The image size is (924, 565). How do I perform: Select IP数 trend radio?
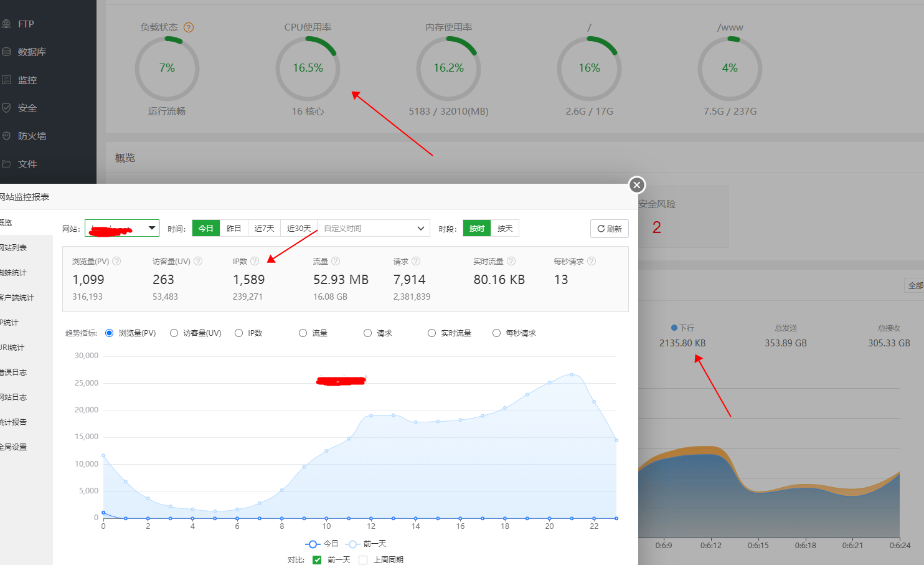tap(239, 333)
